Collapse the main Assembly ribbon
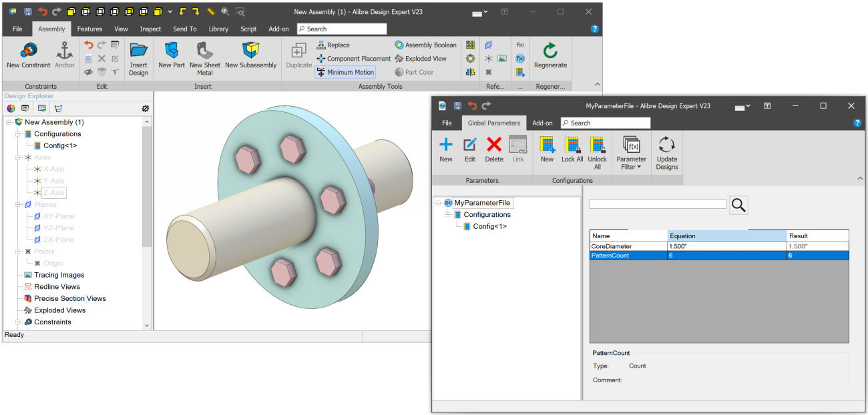 [x=597, y=85]
